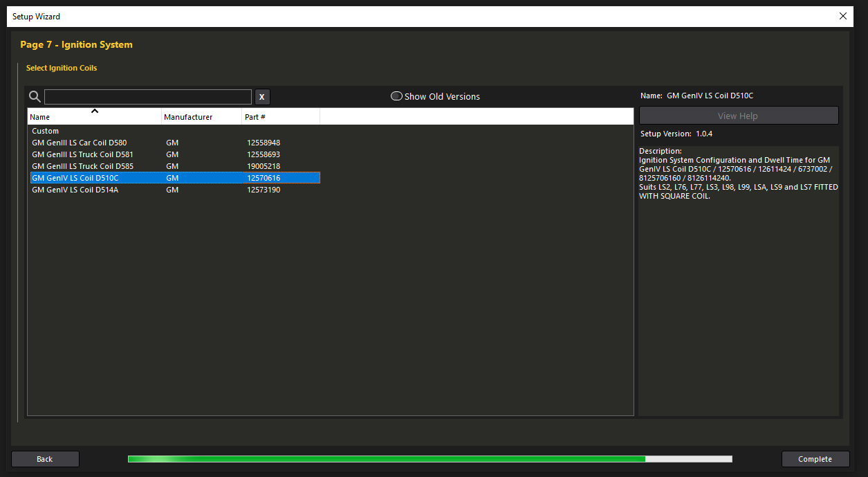This screenshot has width=868, height=477.
Task: Click the sort arrow above Name column
Action: click(95, 111)
